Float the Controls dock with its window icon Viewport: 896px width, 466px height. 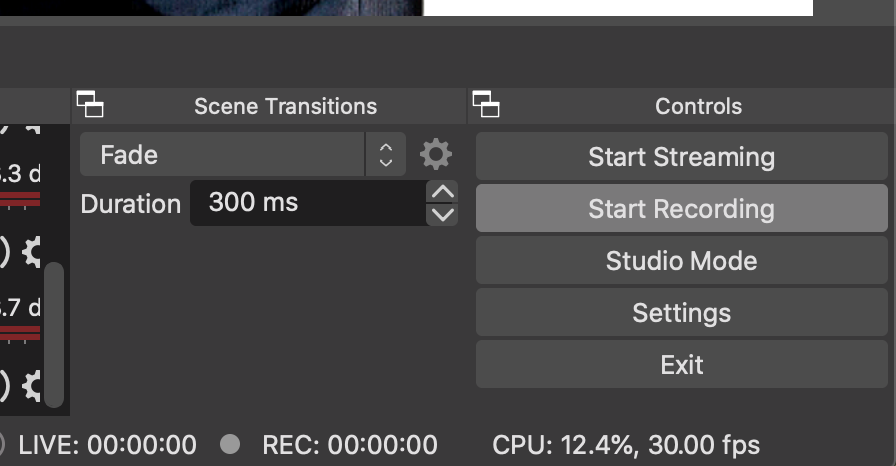tap(486, 105)
